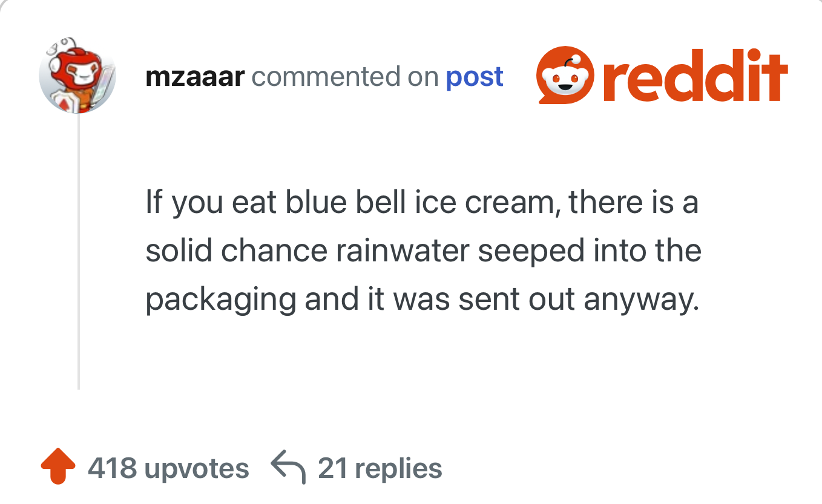This screenshot has width=822, height=504.
Task: Click the line ending "sent out anyway."
Action: 422,299
